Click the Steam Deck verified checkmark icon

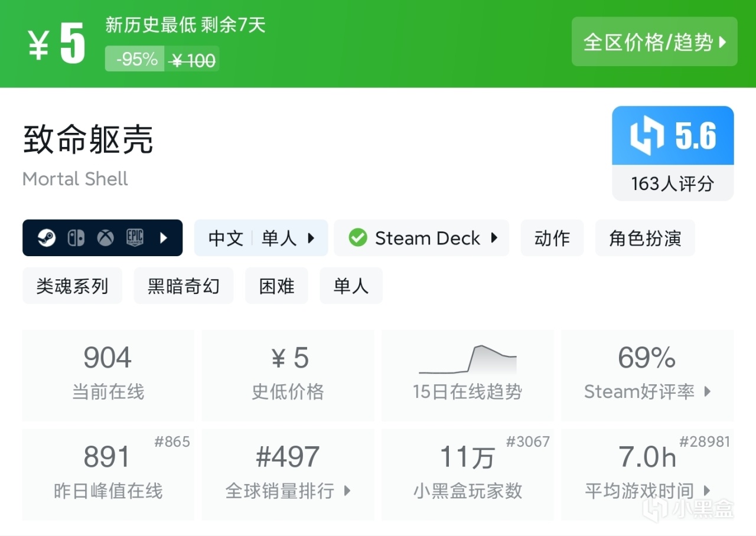[x=357, y=238]
